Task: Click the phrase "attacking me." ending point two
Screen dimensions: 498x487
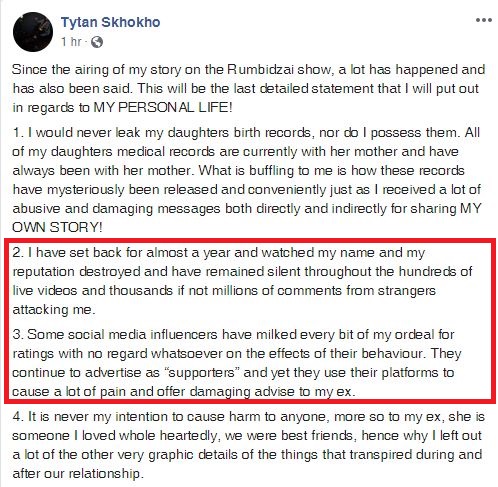Action: click(x=54, y=310)
